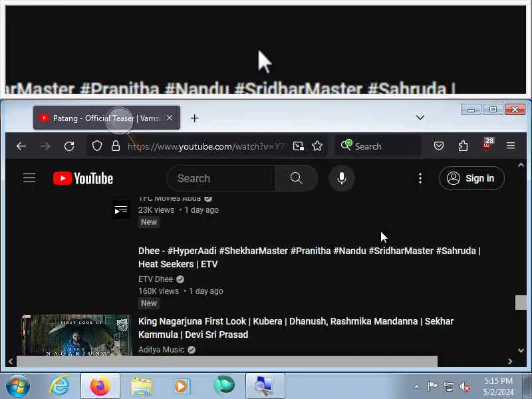Image resolution: width=532 pixels, height=399 pixels.
Task: Click the muted volume tray icon
Action: pyautogui.click(x=465, y=387)
